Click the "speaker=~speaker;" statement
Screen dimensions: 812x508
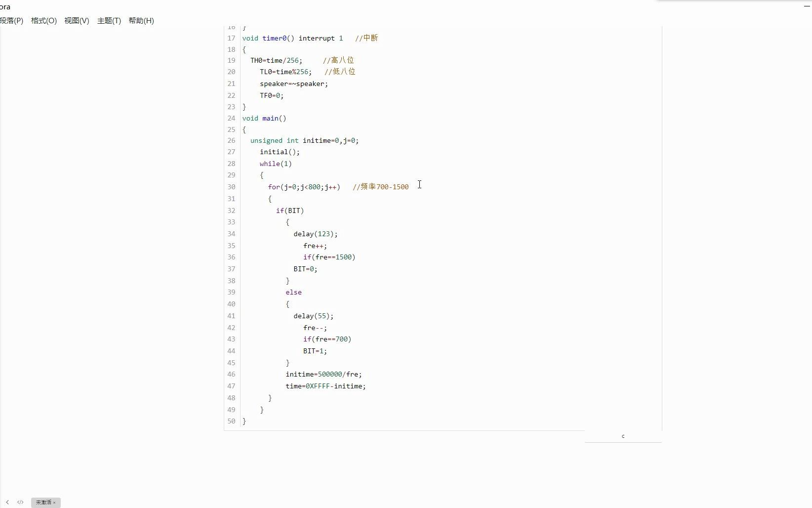294,84
